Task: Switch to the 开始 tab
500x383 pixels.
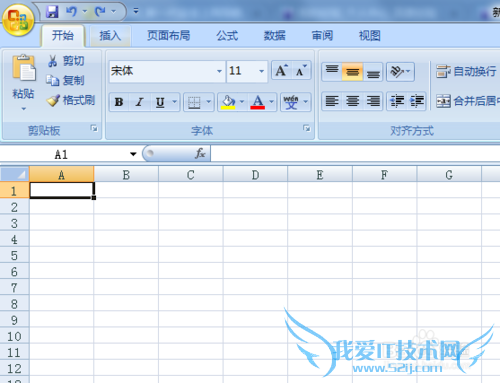Action: (x=62, y=35)
